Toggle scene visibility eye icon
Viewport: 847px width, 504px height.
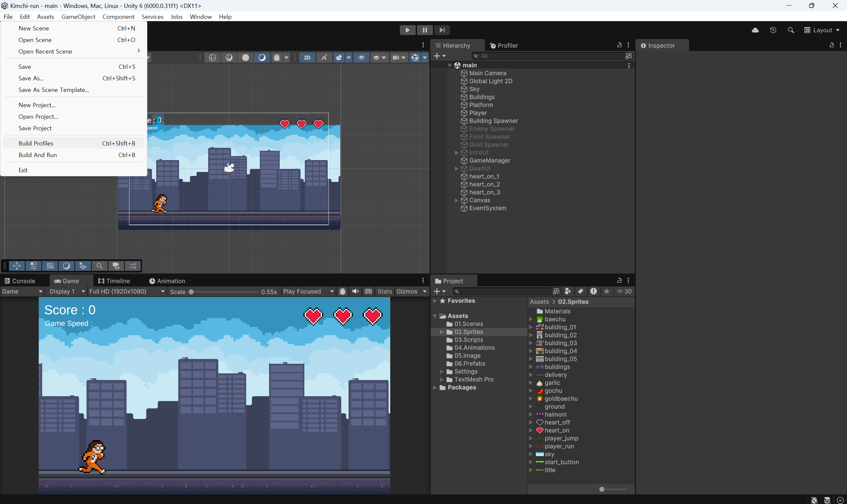(361, 58)
